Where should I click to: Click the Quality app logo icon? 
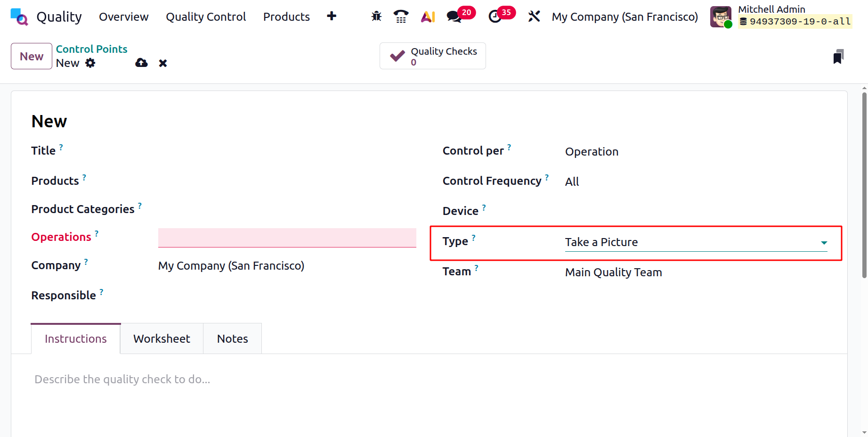pos(19,17)
